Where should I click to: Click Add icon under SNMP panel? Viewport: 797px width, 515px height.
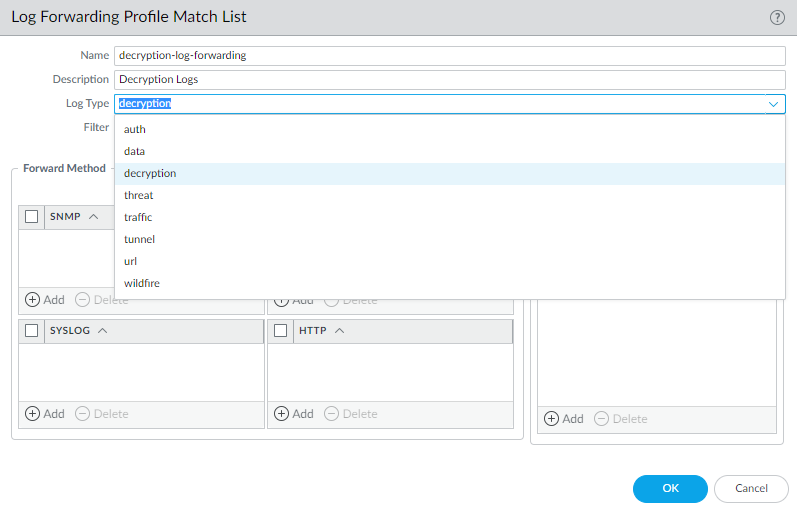click(33, 300)
